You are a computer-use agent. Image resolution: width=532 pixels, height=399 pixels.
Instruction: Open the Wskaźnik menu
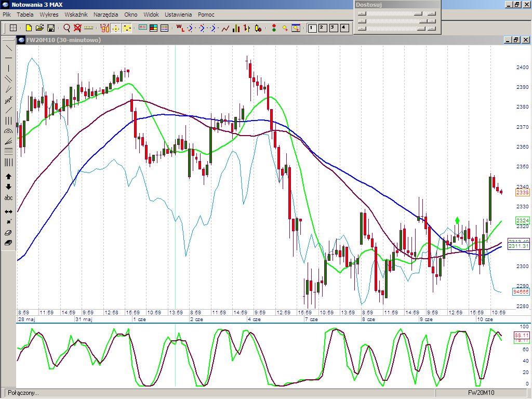pos(76,15)
